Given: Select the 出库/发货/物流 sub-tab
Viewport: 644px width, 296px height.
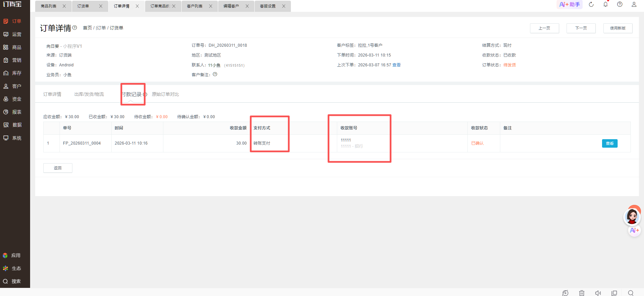Looking at the screenshot, I should pyautogui.click(x=89, y=94).
